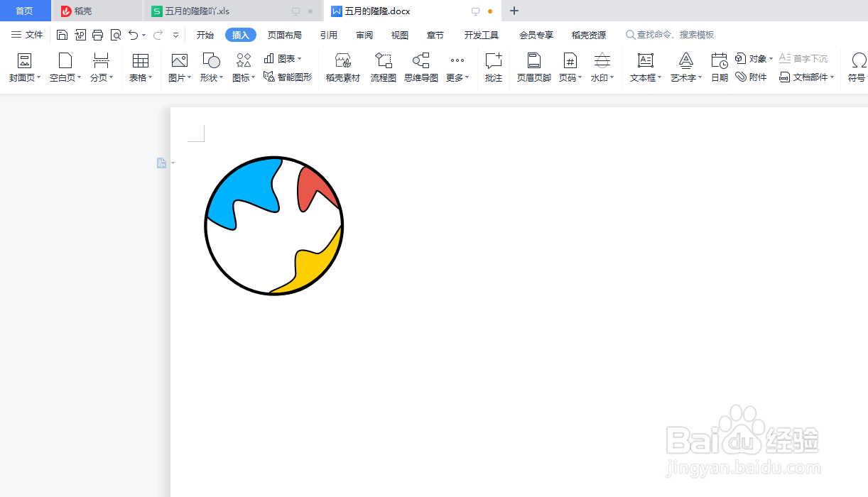
Task: Insert a cover page (封面页)
Action: 25,68
